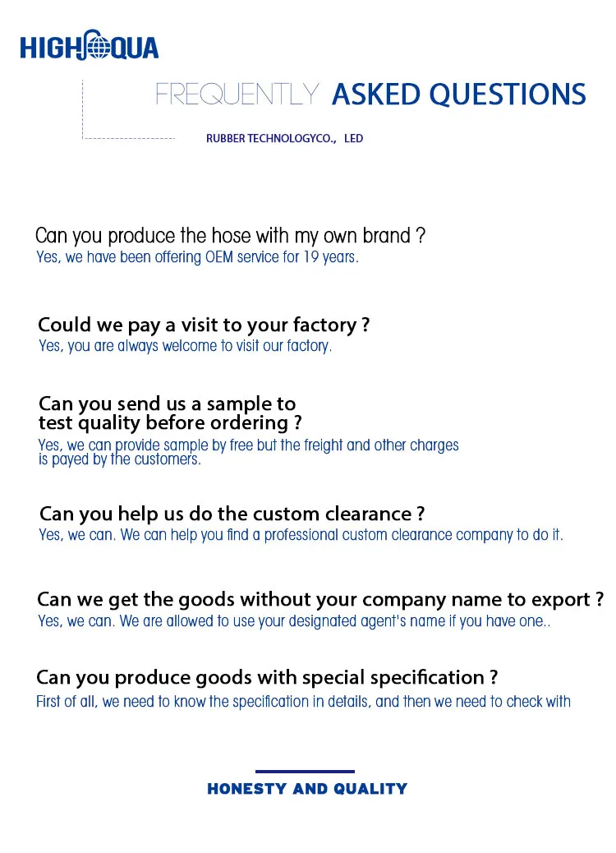Click the OEM service for 19 years answer
This screenshot has height=853, width=616.
click(197, 257)
